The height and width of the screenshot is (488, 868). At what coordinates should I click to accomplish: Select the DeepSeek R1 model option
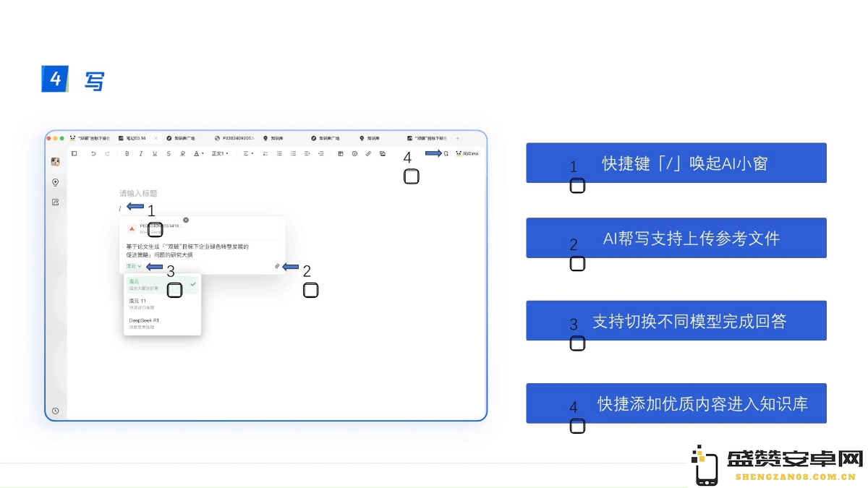[162, 323]
